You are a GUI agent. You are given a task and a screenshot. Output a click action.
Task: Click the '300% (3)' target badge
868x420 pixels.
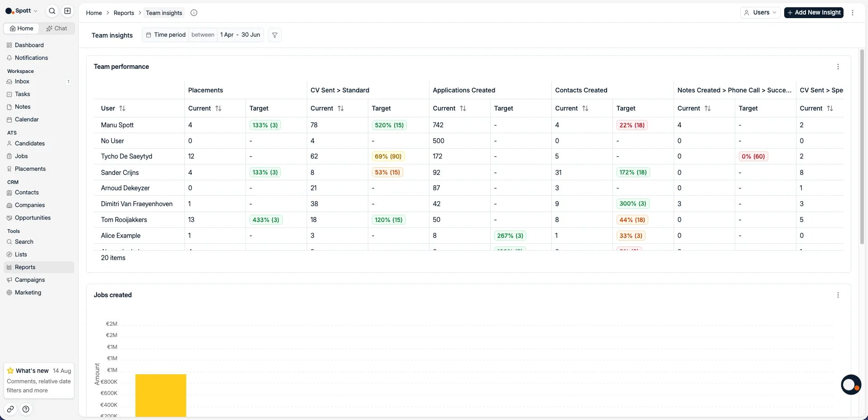[x=633, y=204]
